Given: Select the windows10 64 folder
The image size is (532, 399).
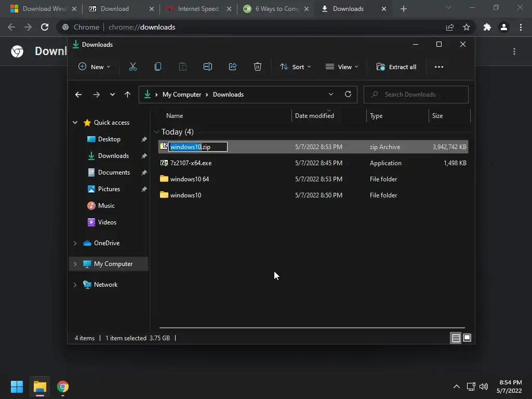Looking at the screenshot, I should tap(313, 179).
